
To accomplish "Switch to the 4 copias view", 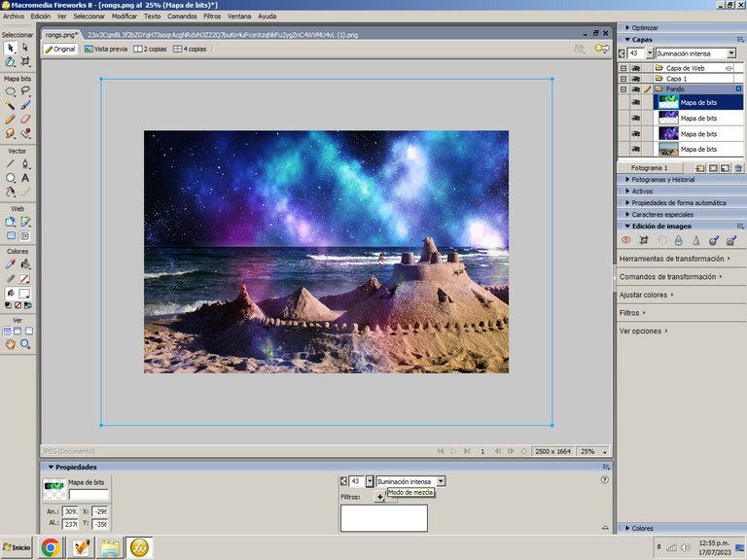I will tap(190, 49).
